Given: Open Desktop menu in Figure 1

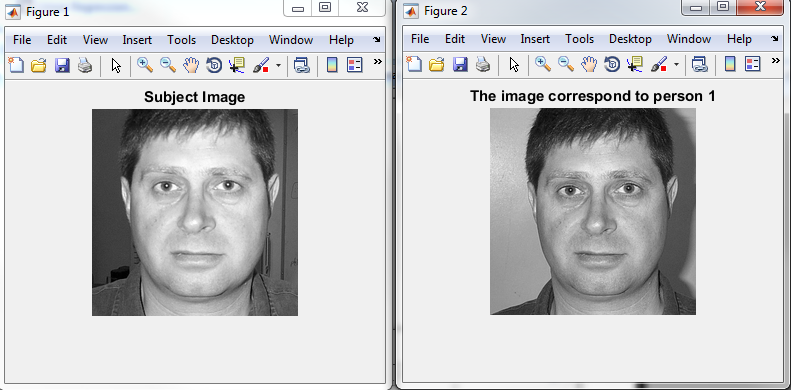Looking at the screenshot, I should (233, 40).
